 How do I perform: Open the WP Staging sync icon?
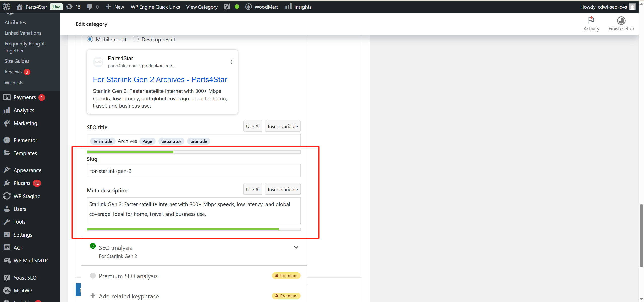(x=7, y=196)
